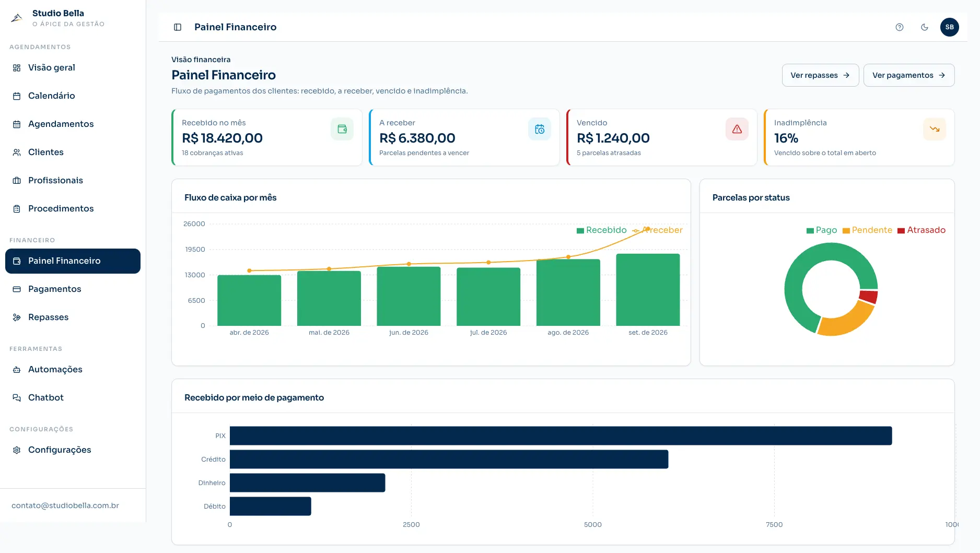The width and height of the screenshot is (980, 553).
Task: Click the Agendamentos sidebar icon
Action: (17, 124)
